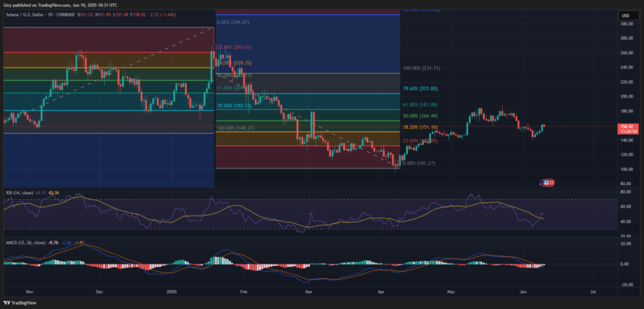Click the 200.00 price axis label

tap(626, 97)
